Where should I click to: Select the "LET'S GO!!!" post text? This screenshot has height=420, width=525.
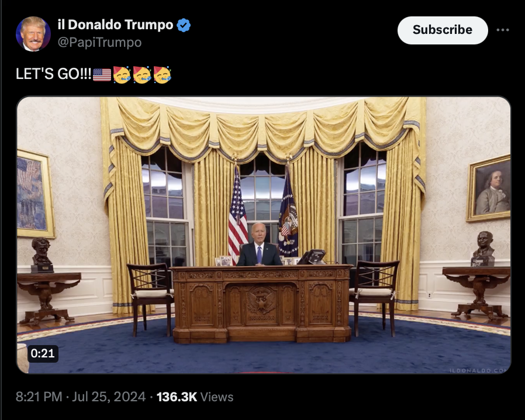tap(54, 74)
